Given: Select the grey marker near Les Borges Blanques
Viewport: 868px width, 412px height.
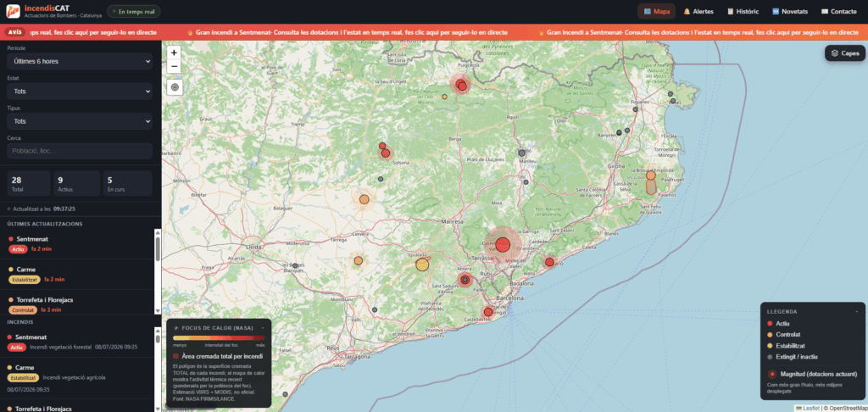Looking at the screenshot, I should coord(295,266).
